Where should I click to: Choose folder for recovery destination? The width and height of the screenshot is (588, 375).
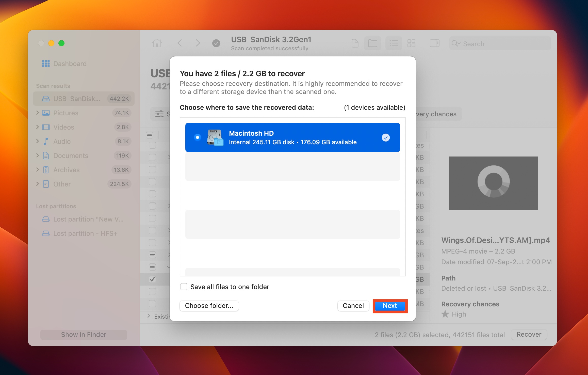click(x=209, y=305)
